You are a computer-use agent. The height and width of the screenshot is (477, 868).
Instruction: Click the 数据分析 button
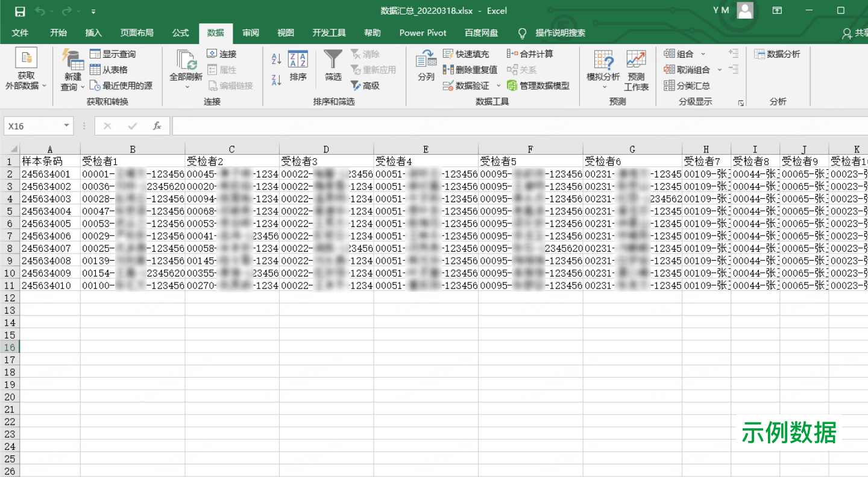(x=777, y=54)
